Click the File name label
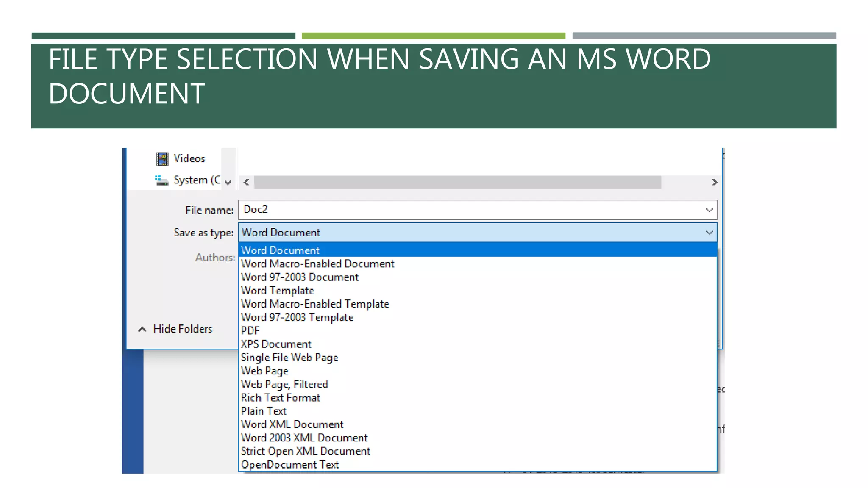Image resolution: width=868 pixels, height=488 pixels. (209, 210)
